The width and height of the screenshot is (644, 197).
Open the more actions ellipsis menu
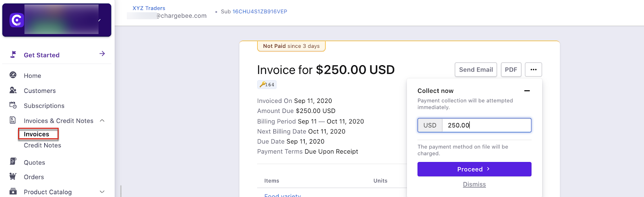(x=533, y=70)
